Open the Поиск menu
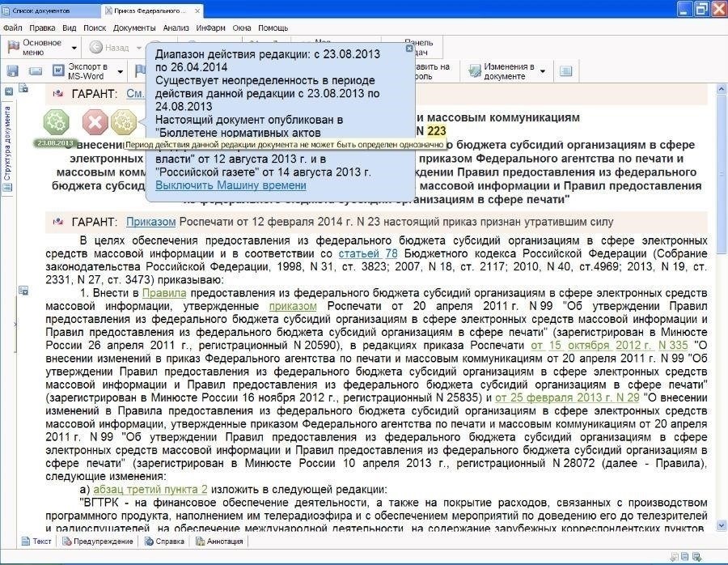 click(x=95, y=28)
